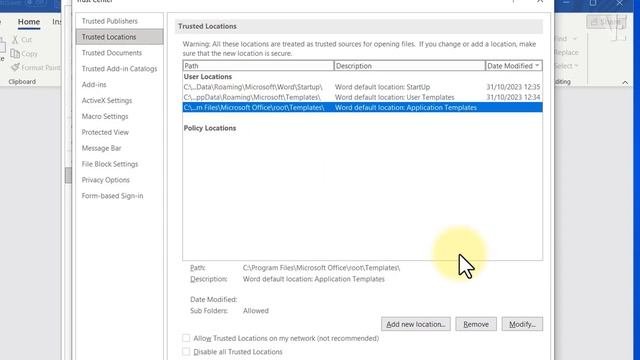The width and height of the screenshot is (640, 360).
Task: Check Disable all Trusted Locations
Action: point(186,351)
